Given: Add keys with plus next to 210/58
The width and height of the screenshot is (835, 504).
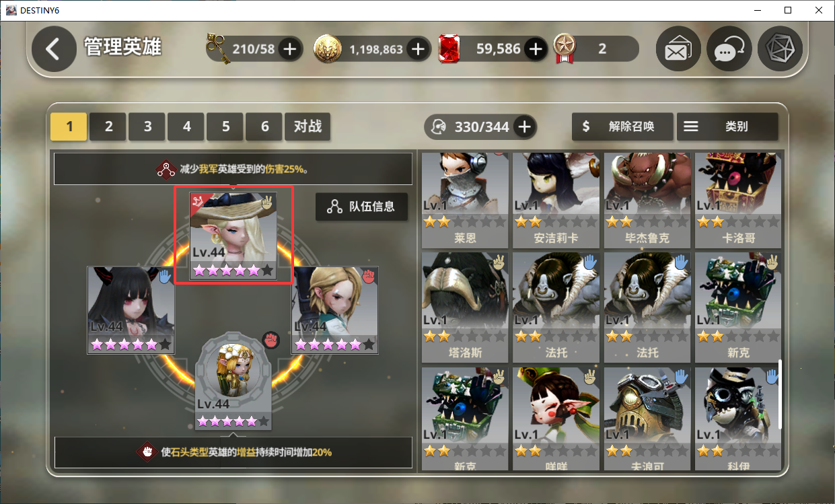Looking at the screenshot, I should click(290, 49).
